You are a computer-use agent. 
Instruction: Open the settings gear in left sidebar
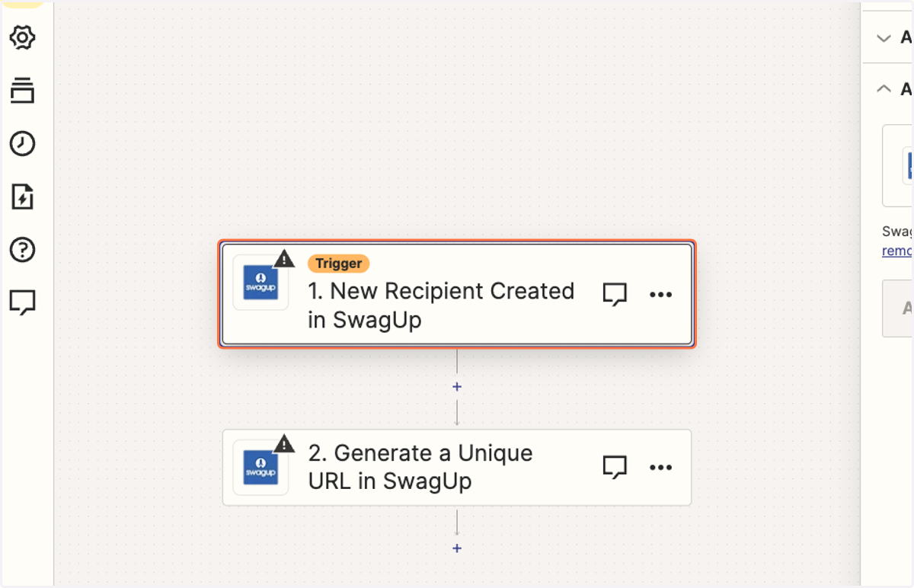(23, 37)
